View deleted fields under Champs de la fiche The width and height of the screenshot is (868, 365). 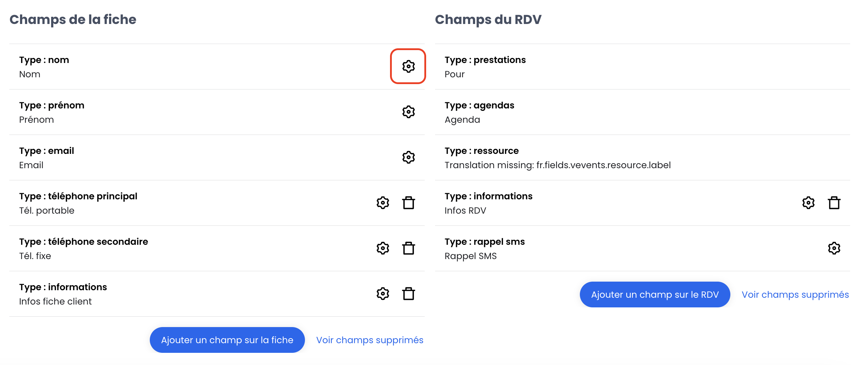tap(370, 340)
